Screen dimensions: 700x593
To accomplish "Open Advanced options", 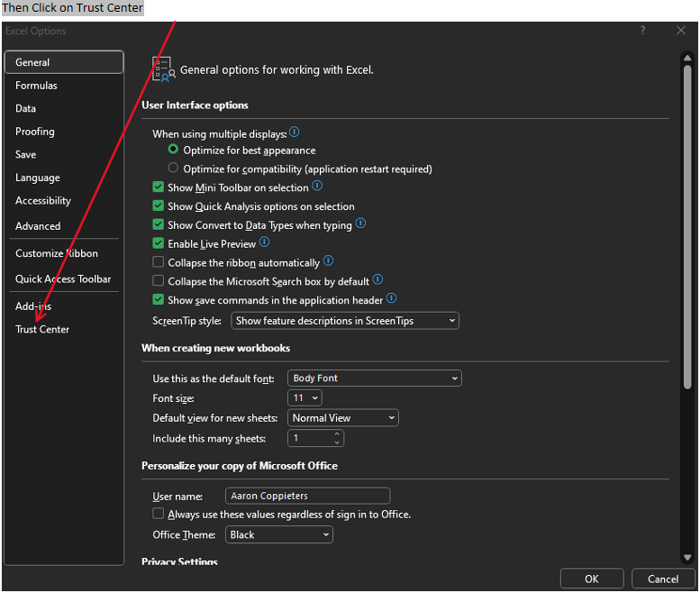I will (x=64, y=226).
